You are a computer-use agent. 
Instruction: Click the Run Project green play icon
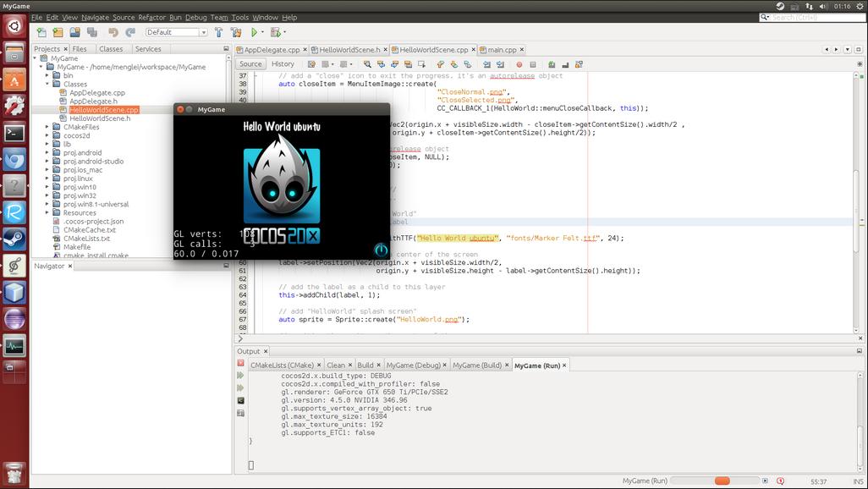(x=254, y=32)
